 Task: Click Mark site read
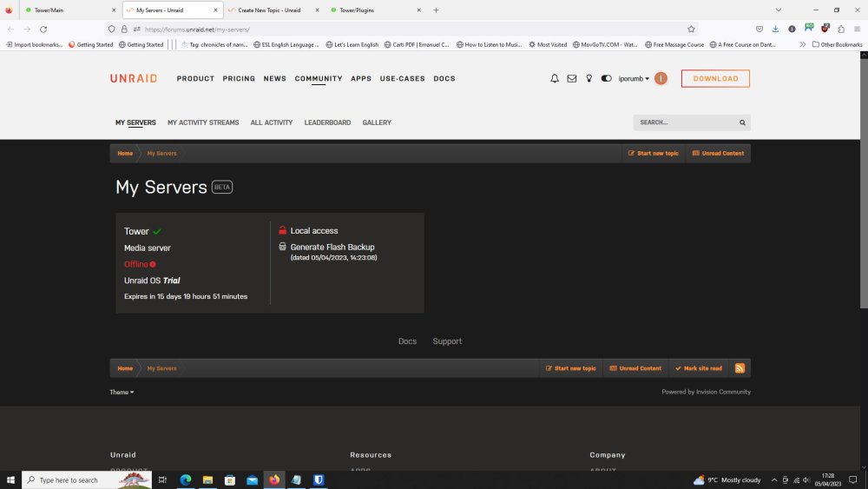(x=699, y=368)
